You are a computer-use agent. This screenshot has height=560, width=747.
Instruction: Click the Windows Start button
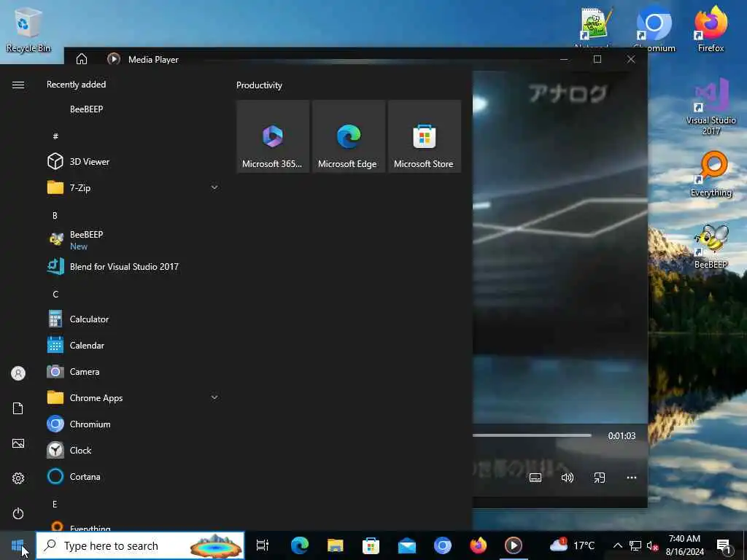(18, 545)
